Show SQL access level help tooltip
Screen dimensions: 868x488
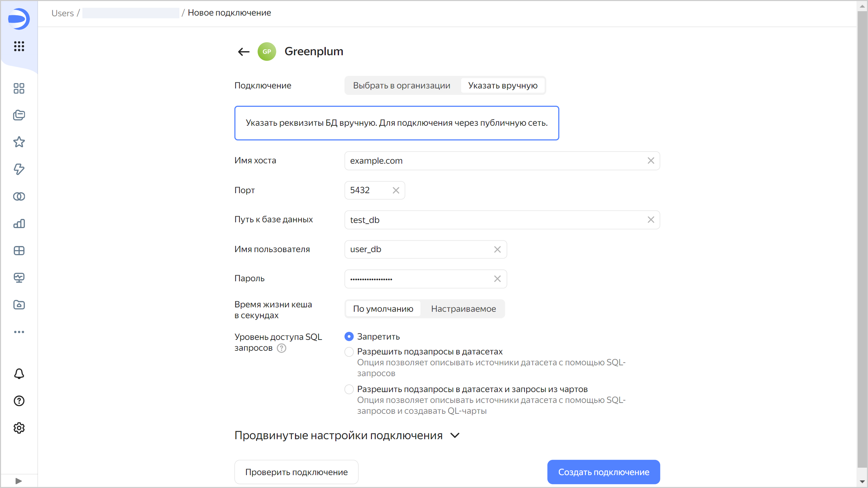tap(281, 348)
